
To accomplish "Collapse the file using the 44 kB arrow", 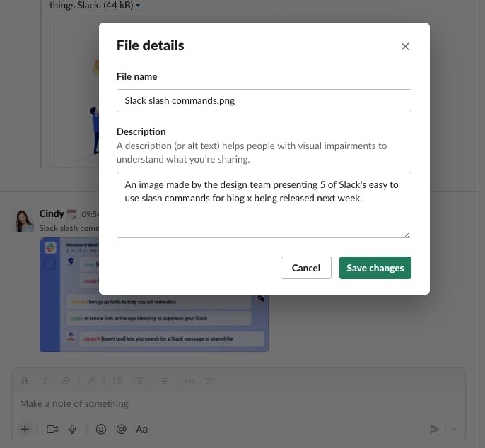I will tap(138, 6).
